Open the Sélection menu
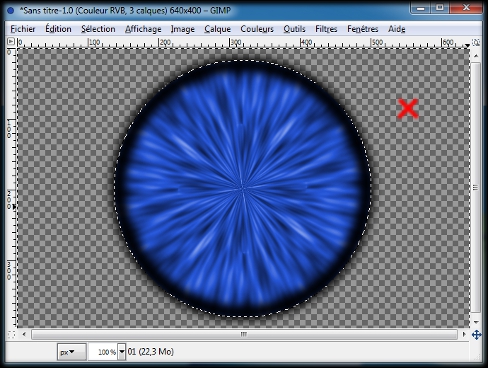Screen dimensions: 488x368 (x=98, y=29)
